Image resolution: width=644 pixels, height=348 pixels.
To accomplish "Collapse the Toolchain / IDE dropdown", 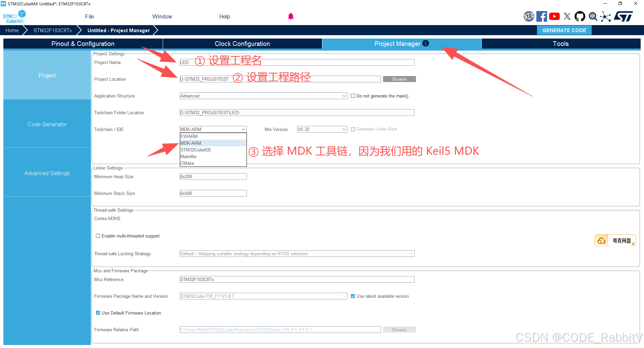I will coord(213,129).
